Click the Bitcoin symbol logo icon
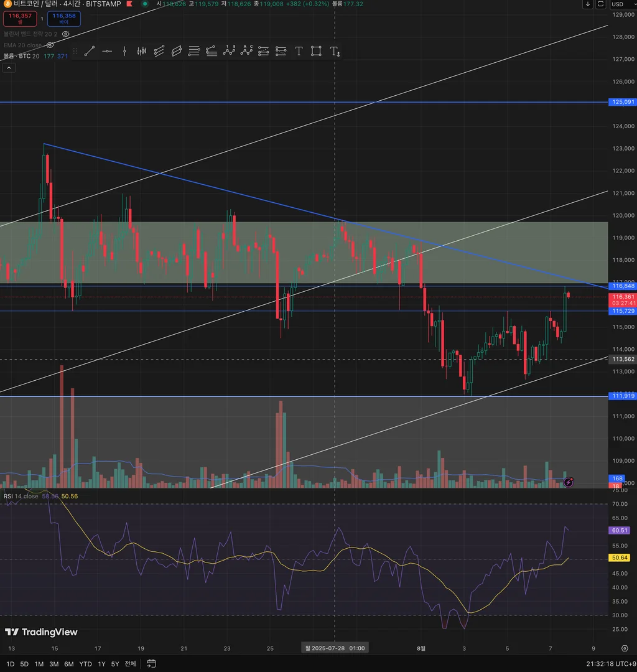This screenshot has width=637, height=672. pyautogui.click(x=7, y=4)
